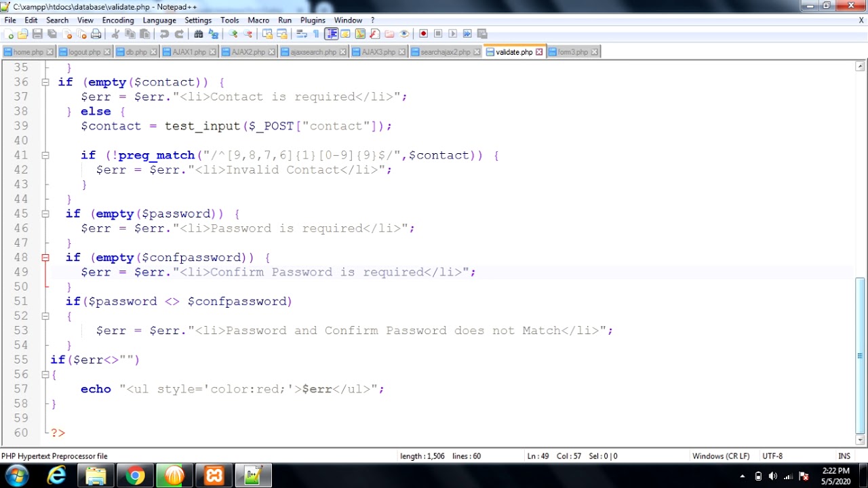Click the Print toolbar icon

pyautogui.click(x=96, y=34)
